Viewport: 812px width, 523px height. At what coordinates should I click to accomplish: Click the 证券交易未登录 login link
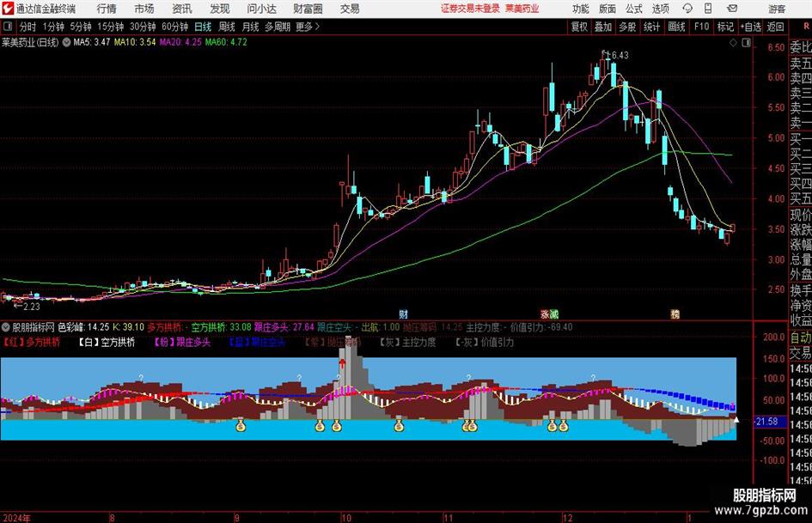(x=470, y=9)
